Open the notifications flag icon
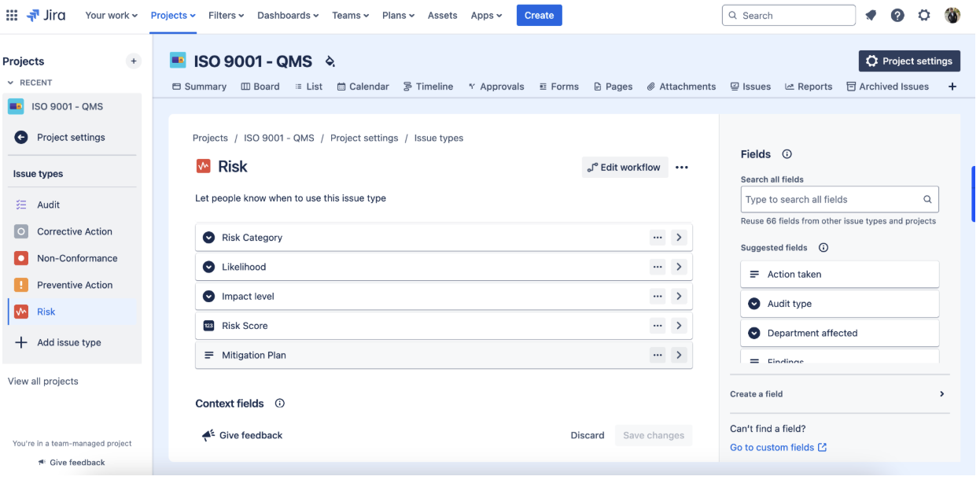Screen dimensions: 980x480 [x=871, y=15]
